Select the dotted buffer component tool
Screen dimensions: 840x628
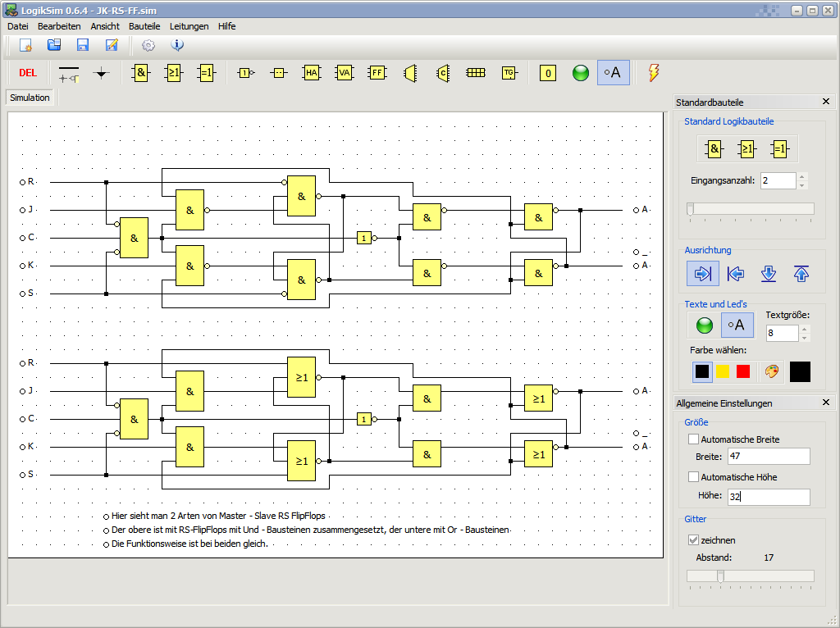(x=279, y=73)
